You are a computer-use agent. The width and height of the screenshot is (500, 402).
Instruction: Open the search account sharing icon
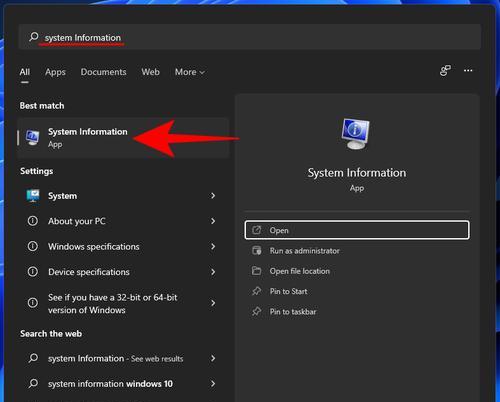coord(445,71)
